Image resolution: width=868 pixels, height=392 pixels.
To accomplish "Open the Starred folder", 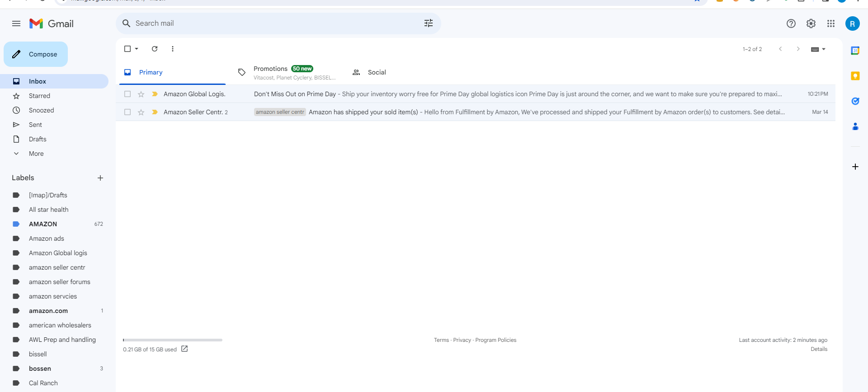I will pyautogui.click(x=54, y=96).
